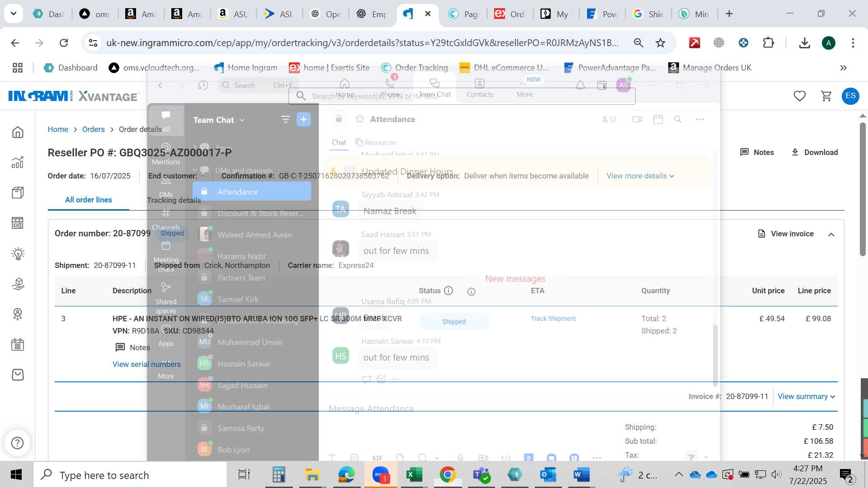
Task: Open the tab search dropdown in Chrome
Action: pyautogui.click(x=14, y=14)
